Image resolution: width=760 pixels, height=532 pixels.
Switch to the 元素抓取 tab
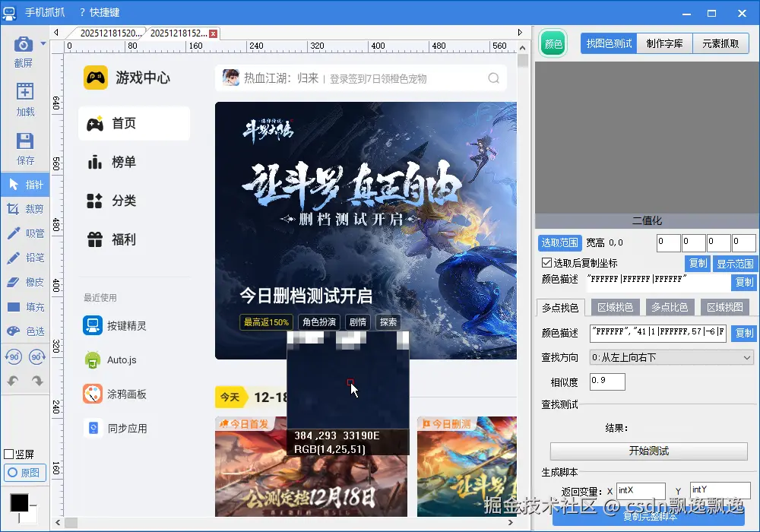pyautogui.click(x=720, y=43)
